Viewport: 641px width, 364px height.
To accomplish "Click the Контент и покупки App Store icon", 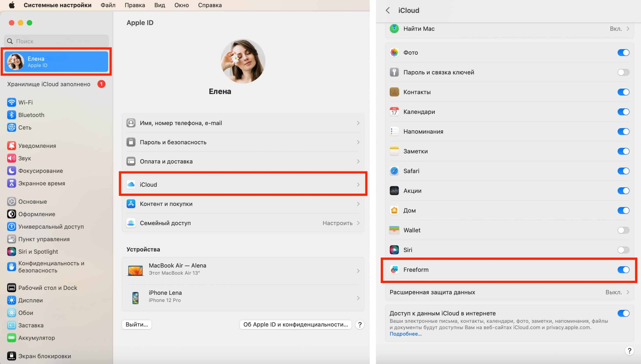I will click(x=131, y=204).
